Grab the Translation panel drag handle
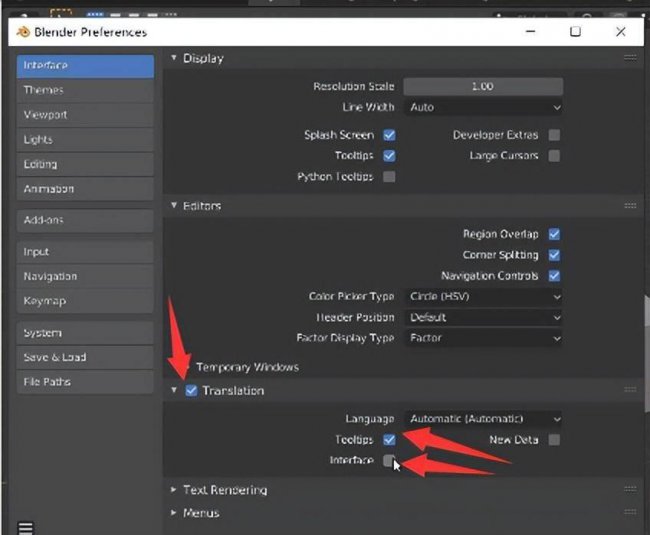Screen dimensions: 650x535 [x=630, y=390]
